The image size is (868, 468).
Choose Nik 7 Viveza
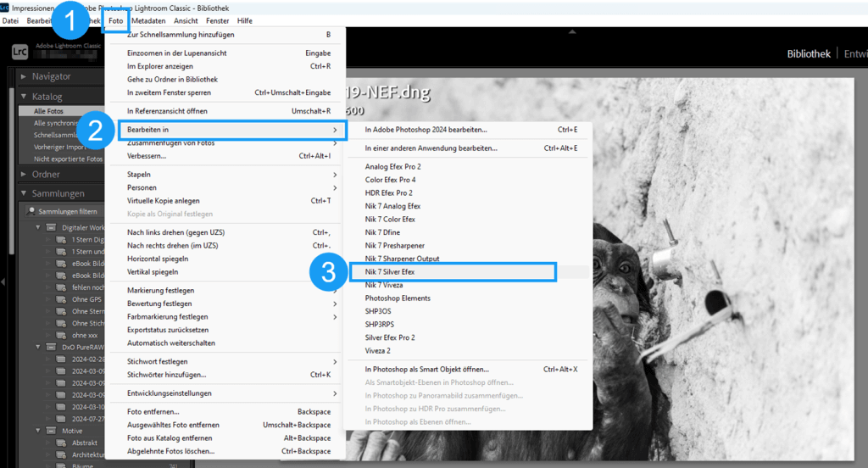point(470,285)
